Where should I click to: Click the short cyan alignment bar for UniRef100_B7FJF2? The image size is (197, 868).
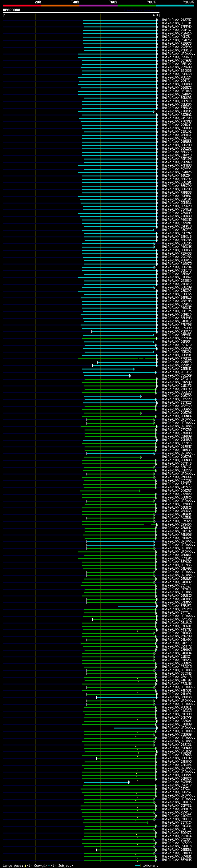[138, 606]
